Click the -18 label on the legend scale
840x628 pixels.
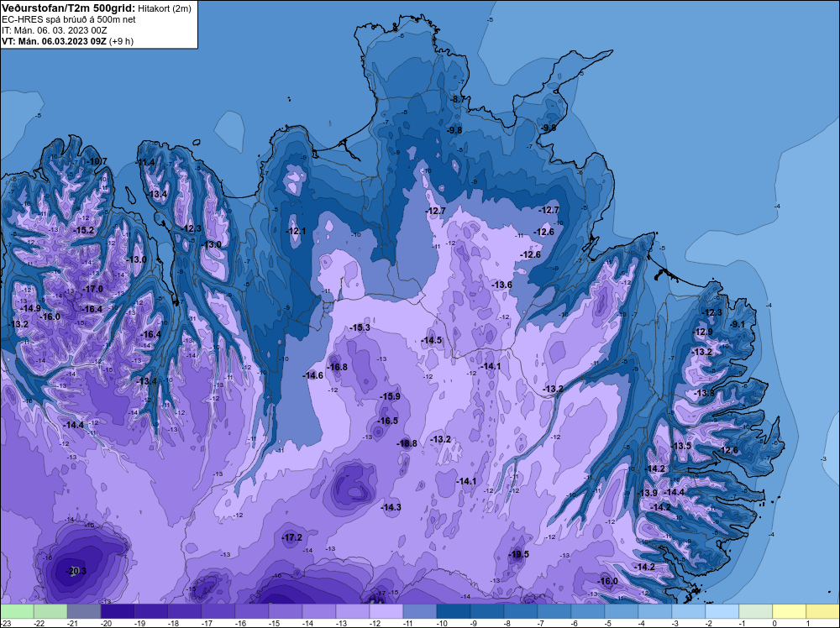pos(173,623)
